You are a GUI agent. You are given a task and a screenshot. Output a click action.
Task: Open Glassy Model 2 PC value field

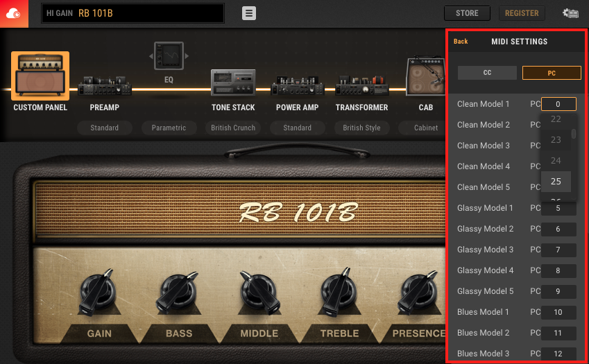click(558, 229)
